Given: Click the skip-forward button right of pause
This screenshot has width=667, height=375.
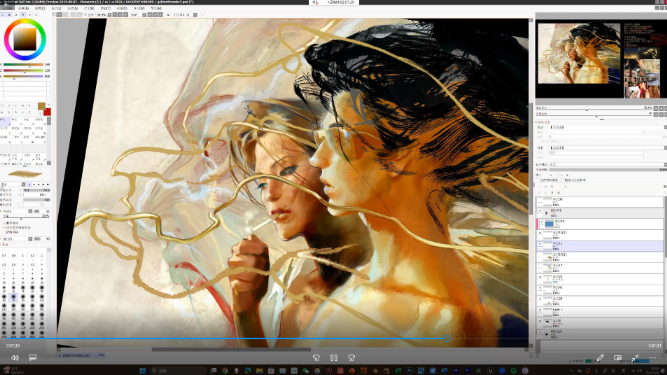Looking at the screenshot, I should [351, 358].
